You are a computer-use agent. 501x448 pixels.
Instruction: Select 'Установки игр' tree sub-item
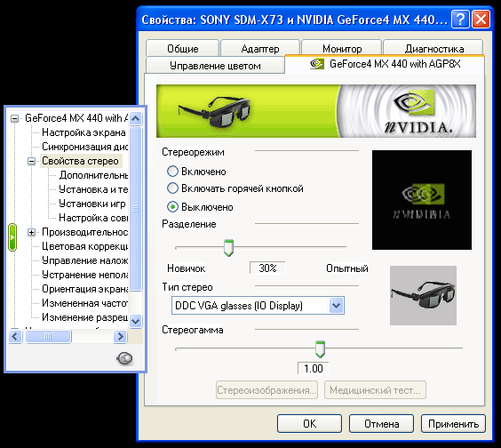(x=92, y=204)
